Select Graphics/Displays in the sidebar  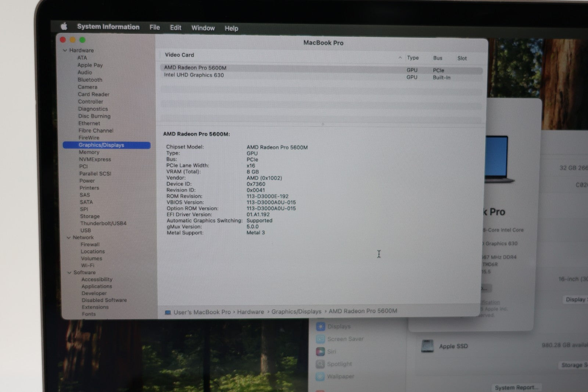[107, 145]
